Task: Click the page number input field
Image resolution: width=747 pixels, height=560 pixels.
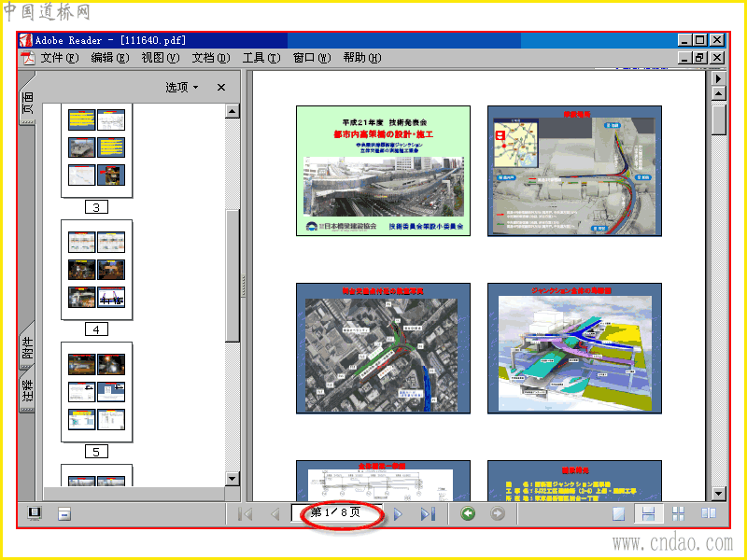Action: (337, 513)
